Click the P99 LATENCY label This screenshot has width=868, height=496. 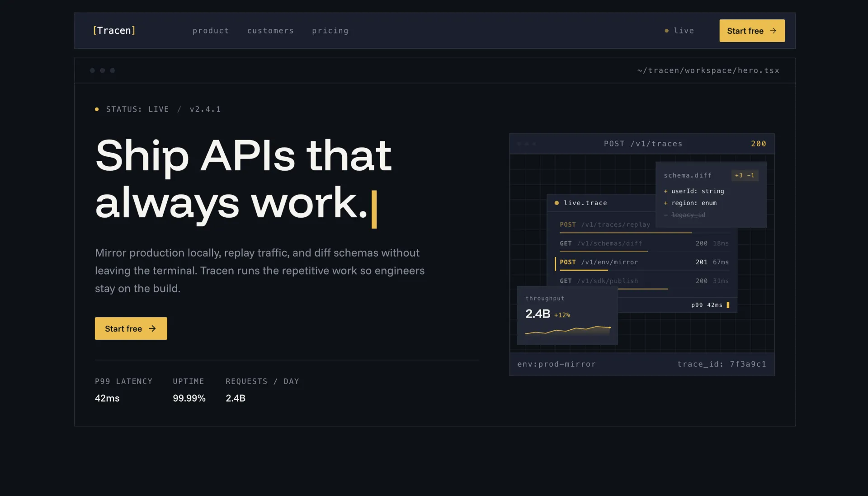(123, 381)
